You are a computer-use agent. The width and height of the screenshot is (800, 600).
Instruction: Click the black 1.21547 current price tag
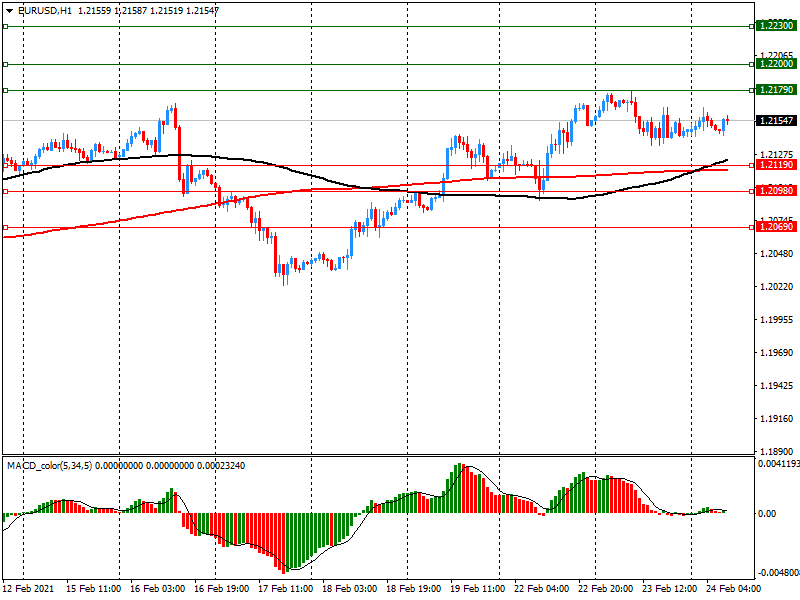click(775, 121)
